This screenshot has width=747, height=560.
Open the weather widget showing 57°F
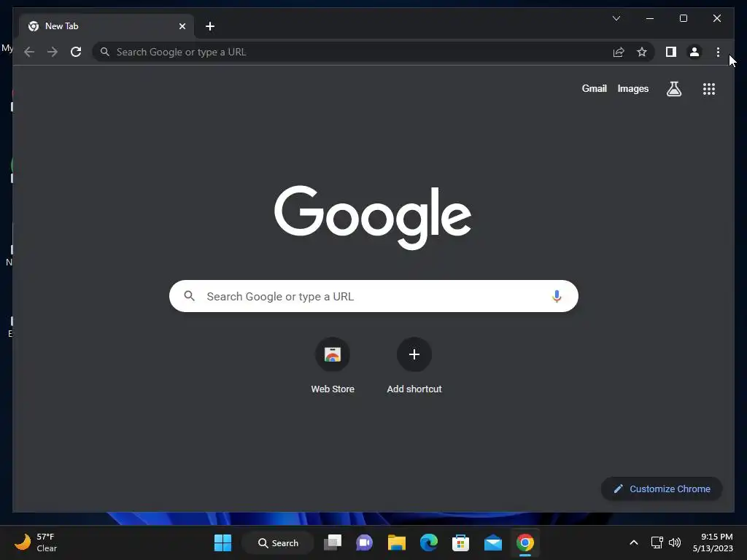point(36,542)
